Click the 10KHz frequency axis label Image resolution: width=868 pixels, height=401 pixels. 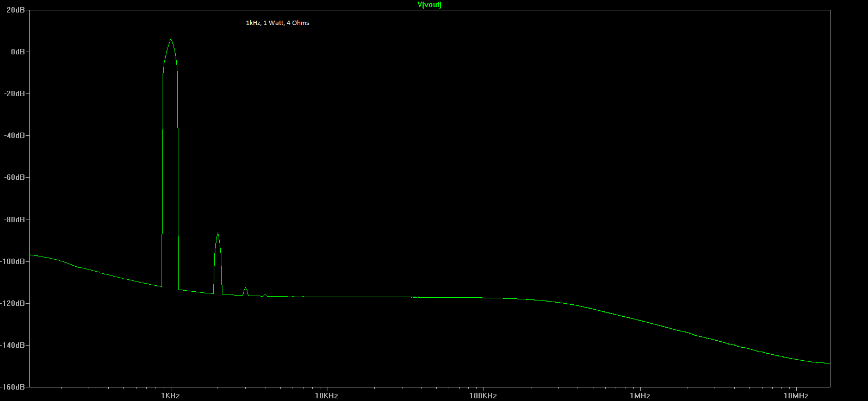pyautogui.click(x=326, y=396)
